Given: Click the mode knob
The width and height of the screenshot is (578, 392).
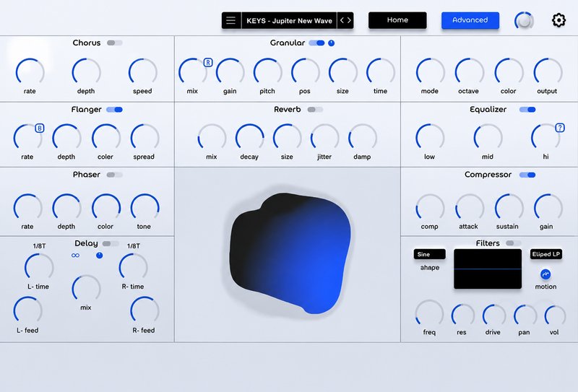Looking at the screenshot, I should (430, 72).
